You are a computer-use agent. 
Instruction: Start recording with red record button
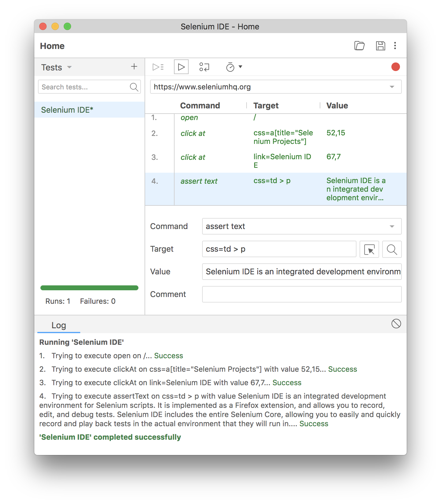(x=396, y=67)
